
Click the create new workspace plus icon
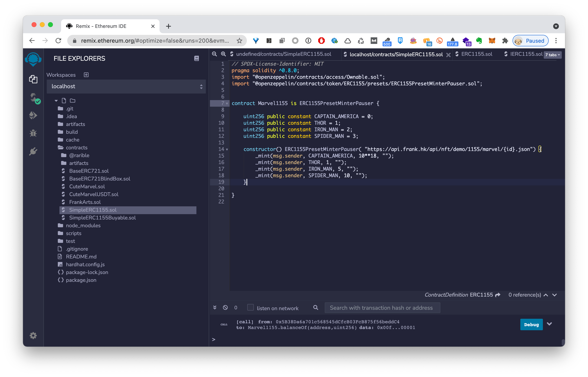pos(86,75)
